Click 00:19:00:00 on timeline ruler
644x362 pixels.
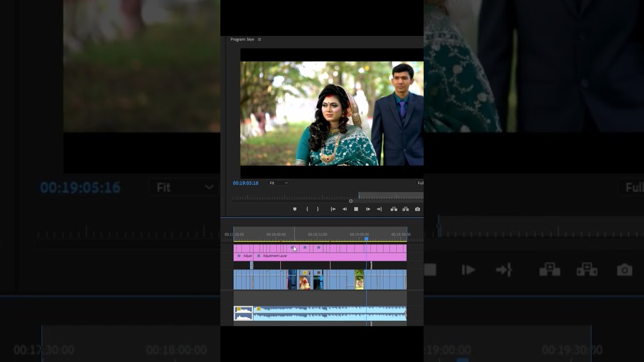359,234
